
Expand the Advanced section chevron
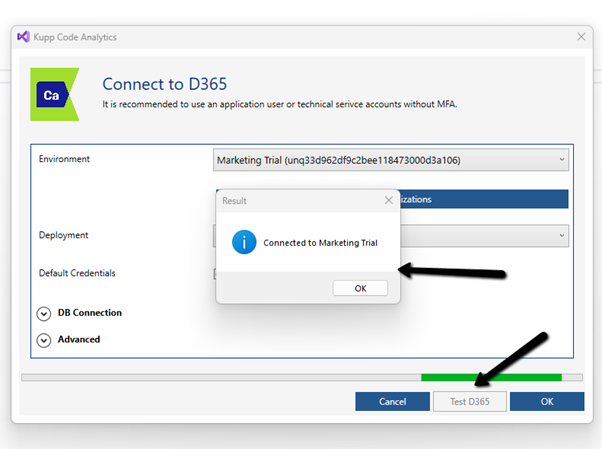[x=44, y=340]
